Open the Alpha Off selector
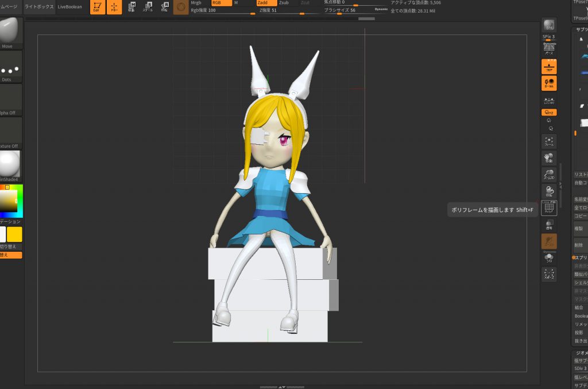The width and height of the screenshot is (588, 389). tap(10, 100)
